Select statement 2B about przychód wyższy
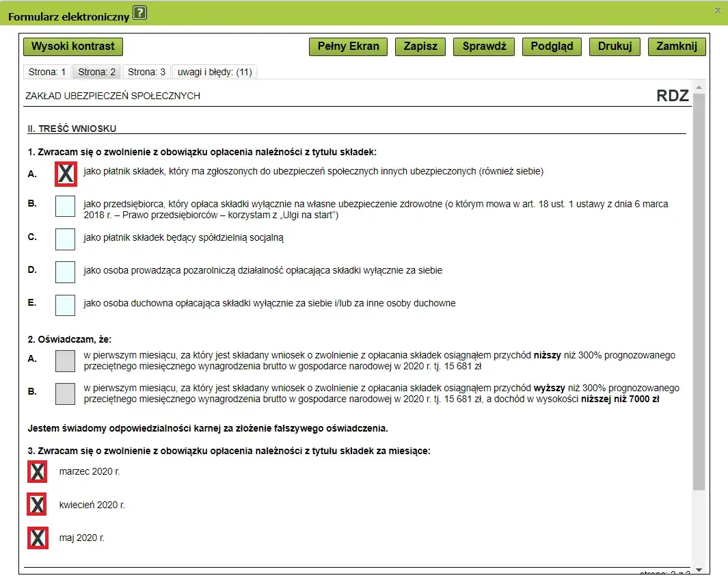The image size is (728, 580). [x=65, y=395]
